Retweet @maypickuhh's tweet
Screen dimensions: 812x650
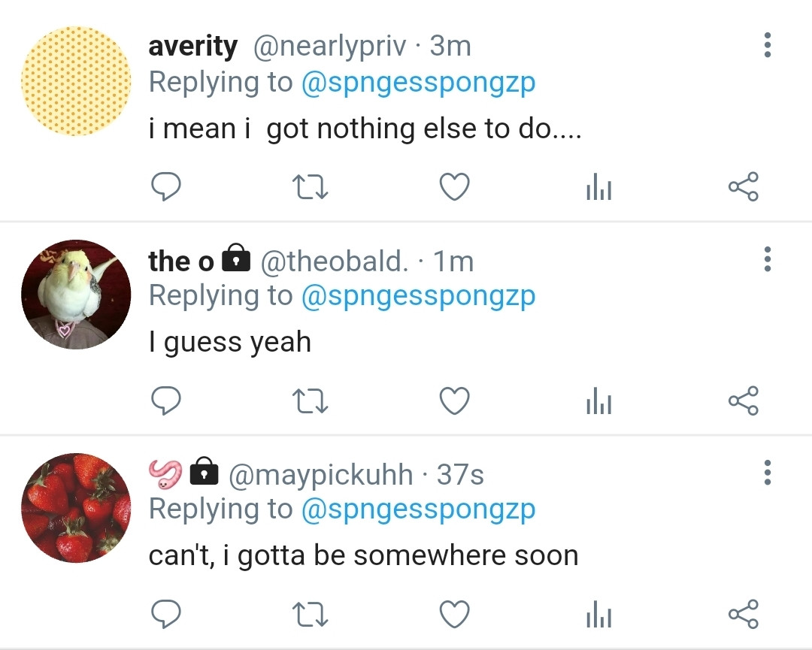[311, 615]
